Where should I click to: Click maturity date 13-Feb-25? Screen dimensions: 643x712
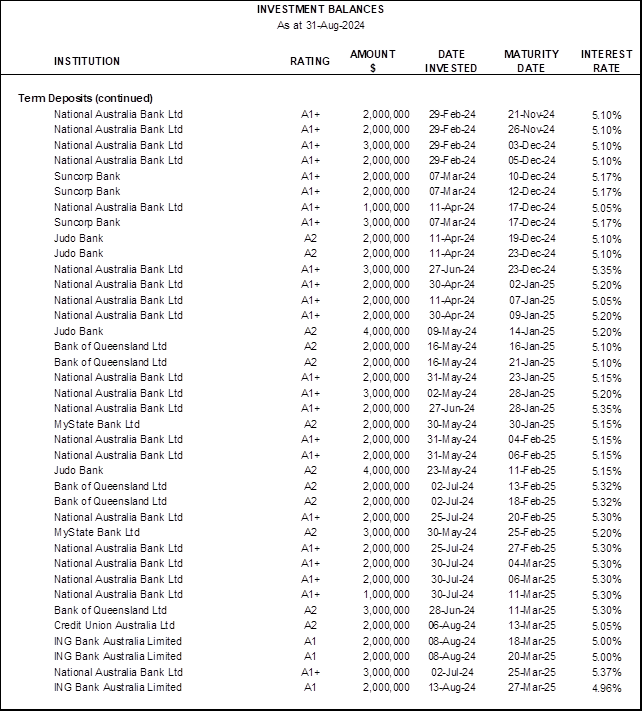tap(531, 486)
